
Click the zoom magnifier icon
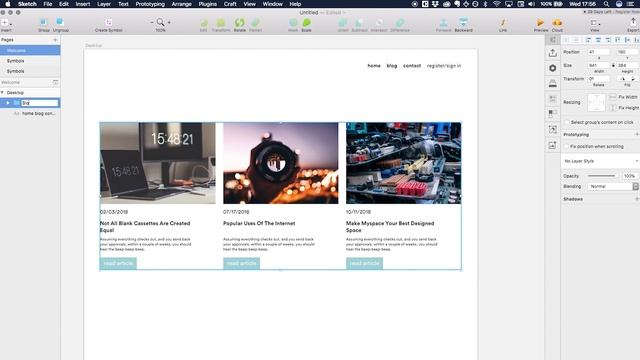point(160,22)
